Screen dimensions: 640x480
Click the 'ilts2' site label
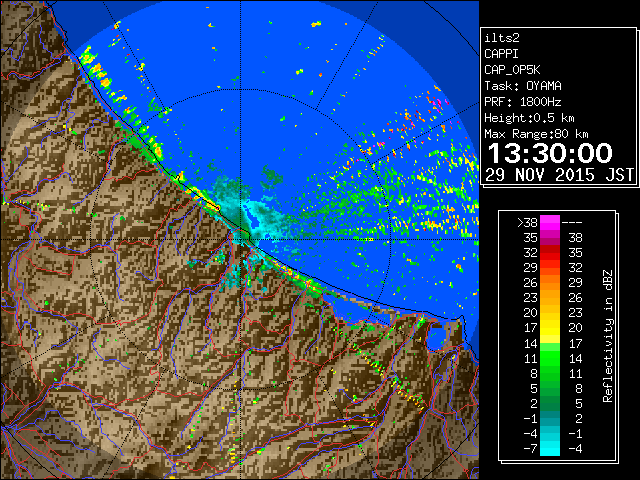[502, 38]
